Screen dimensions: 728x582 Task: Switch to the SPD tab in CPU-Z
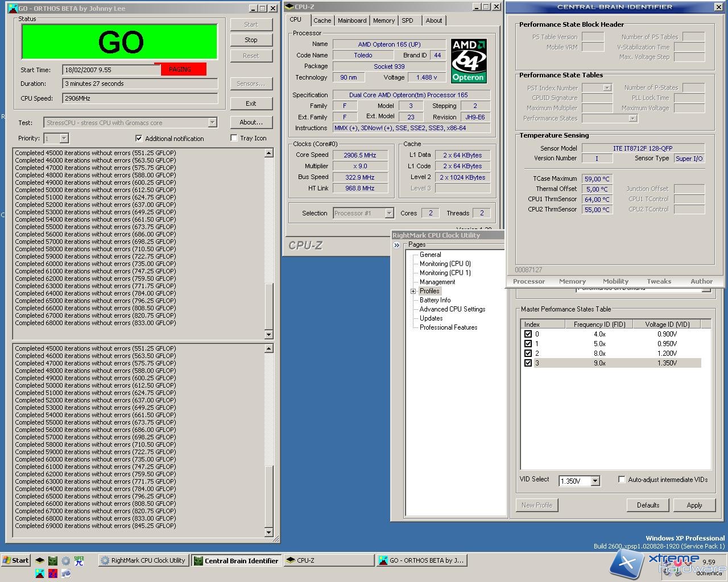coord(407,20)
